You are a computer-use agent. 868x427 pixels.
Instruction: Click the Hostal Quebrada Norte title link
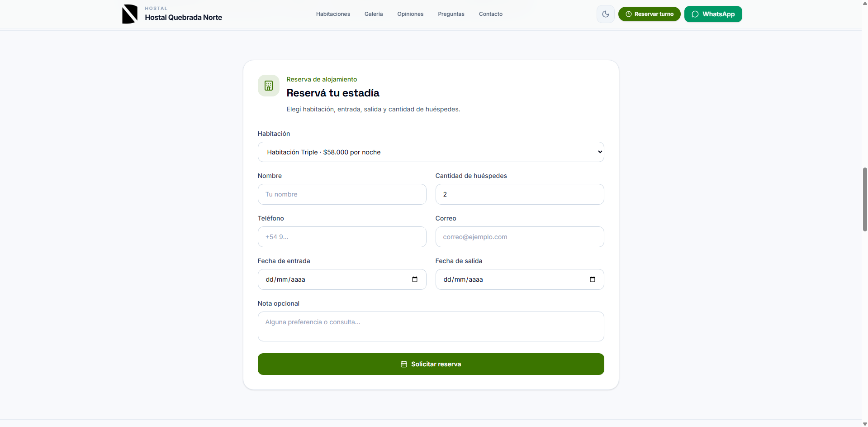pos(183,17)
